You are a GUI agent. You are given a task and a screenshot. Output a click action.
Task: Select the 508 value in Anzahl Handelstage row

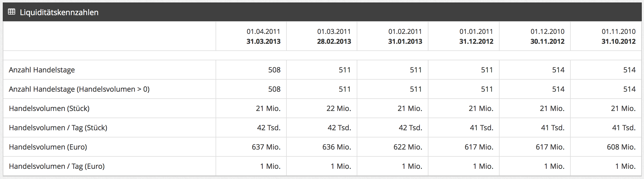tap(274, 70)
